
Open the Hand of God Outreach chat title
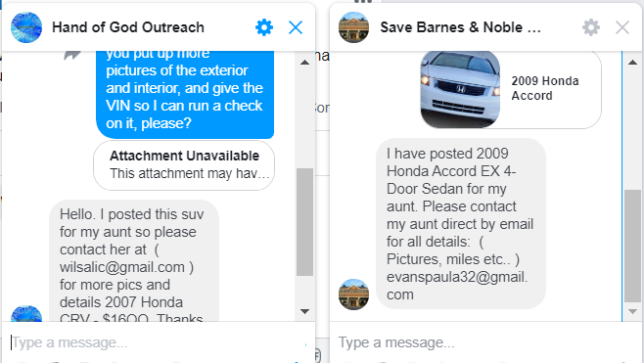pos(128,27)
